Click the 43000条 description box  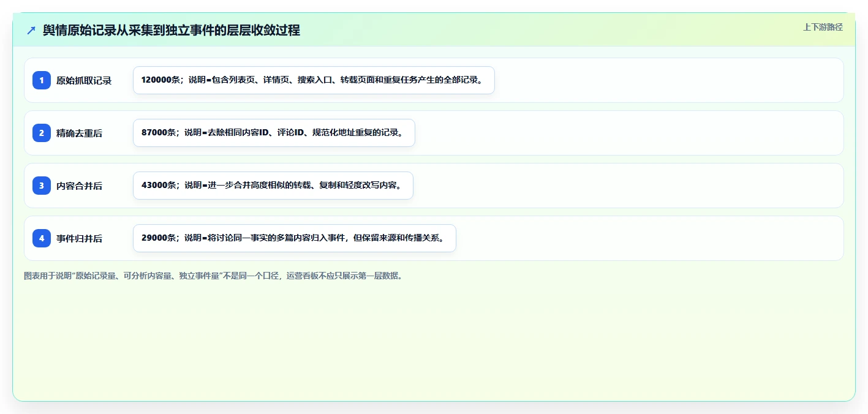(273, 186)
